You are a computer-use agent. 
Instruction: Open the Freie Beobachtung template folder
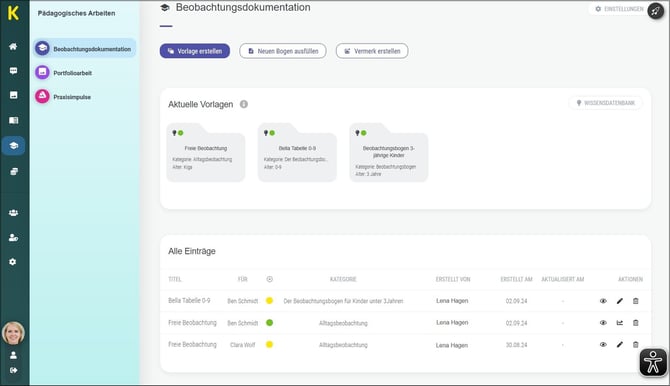[x=206, y=153]
